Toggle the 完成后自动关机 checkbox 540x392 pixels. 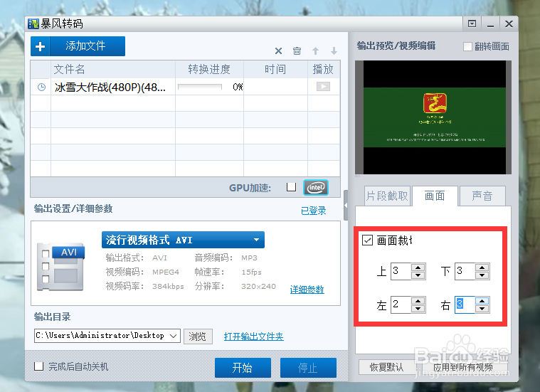click(39, 366)
